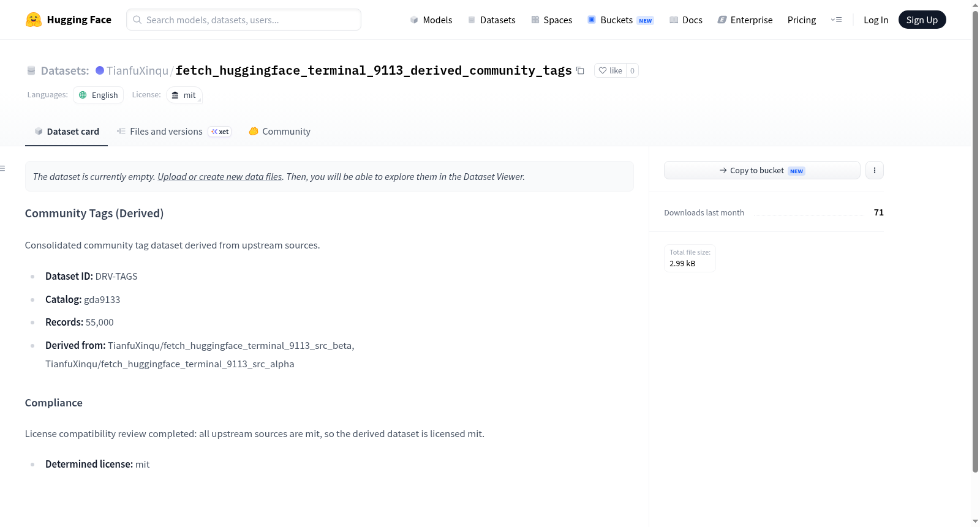The image size is (980, 527).
Task: Click the arrow icon in Copy to bucket
Action: pyautogui.click(x=723, y=170)
